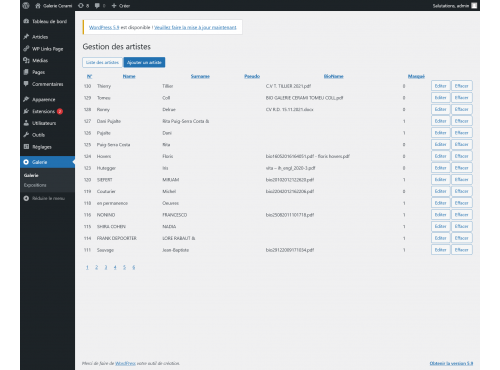Click the plus Créer new content button

click(121, 6)
